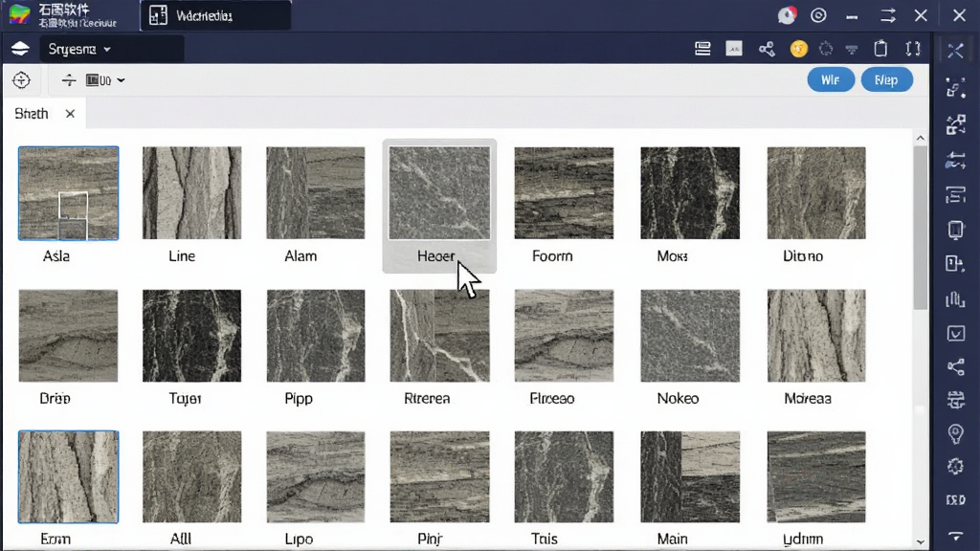Screen dimensions: 980x551
Task: Select the Alam texture thumbnail
Action: click(x=316, y=193)
